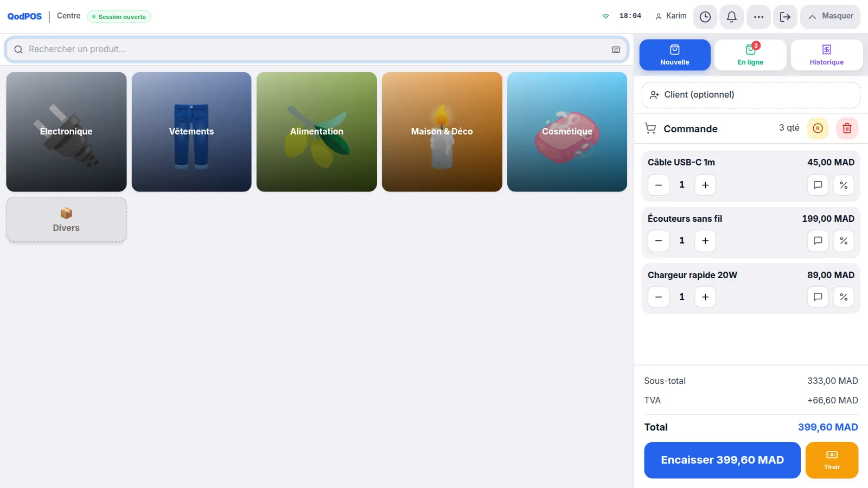868x488 pixels.
Task: Open the Divers category
Action: click(66, 220)
